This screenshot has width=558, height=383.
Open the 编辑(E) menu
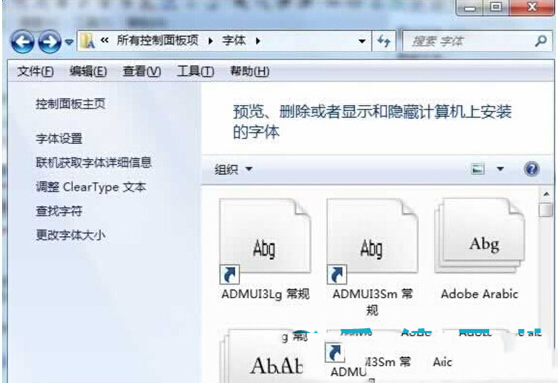point(88,72)
